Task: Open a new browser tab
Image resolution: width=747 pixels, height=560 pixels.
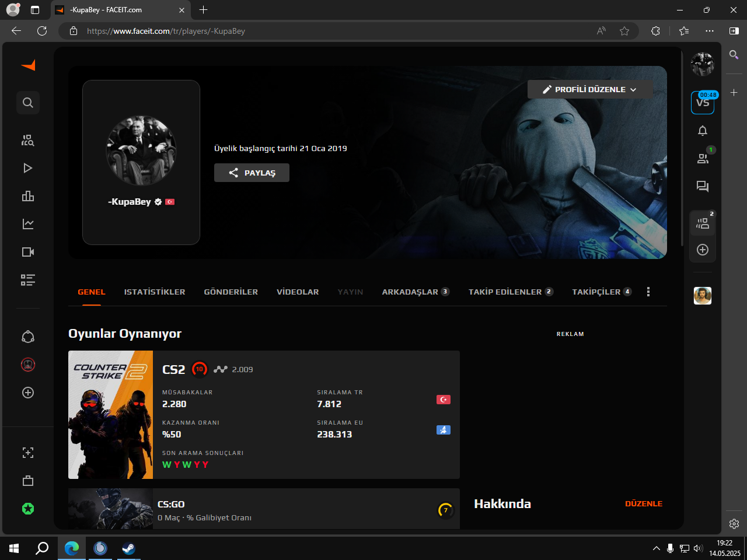Action: tap(203, 10)
